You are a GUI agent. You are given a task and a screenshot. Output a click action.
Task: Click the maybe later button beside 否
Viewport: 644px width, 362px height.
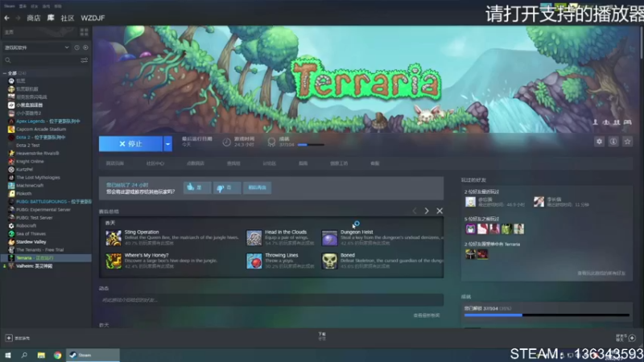click(257, 187)
